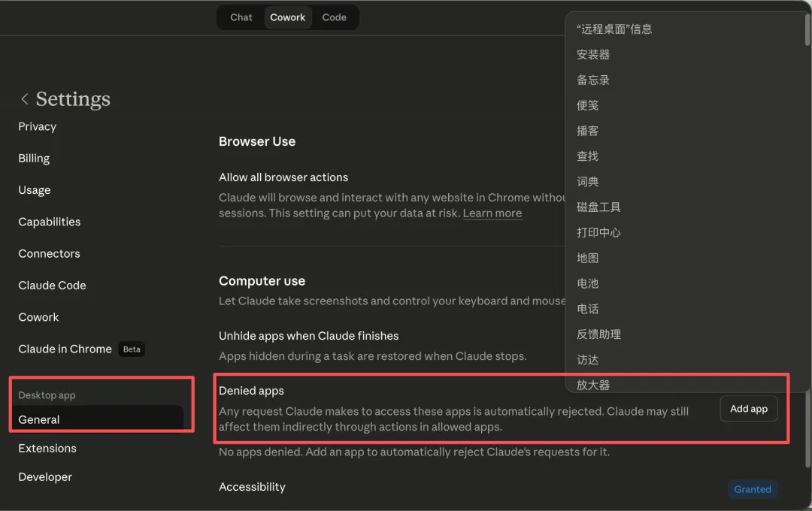Switch to the Cowork tab

click(287, 17)
